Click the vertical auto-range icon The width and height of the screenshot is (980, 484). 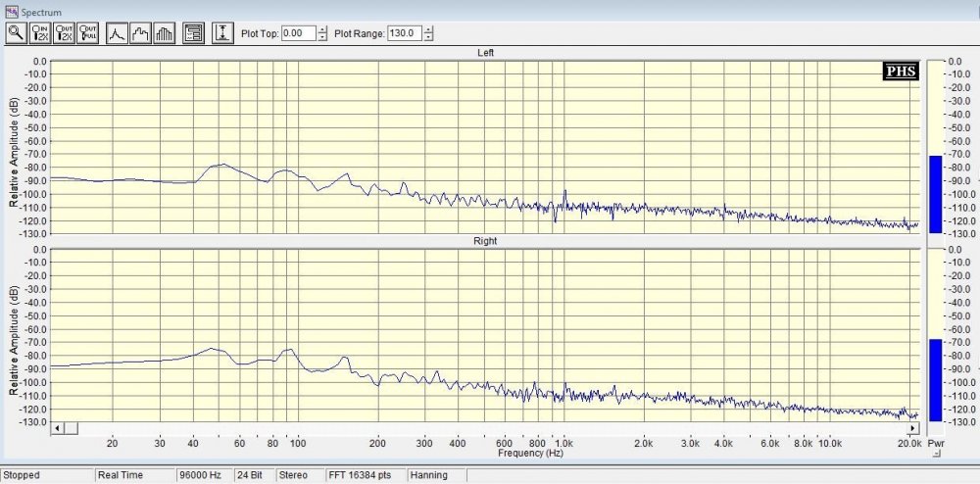pos(222,33)
